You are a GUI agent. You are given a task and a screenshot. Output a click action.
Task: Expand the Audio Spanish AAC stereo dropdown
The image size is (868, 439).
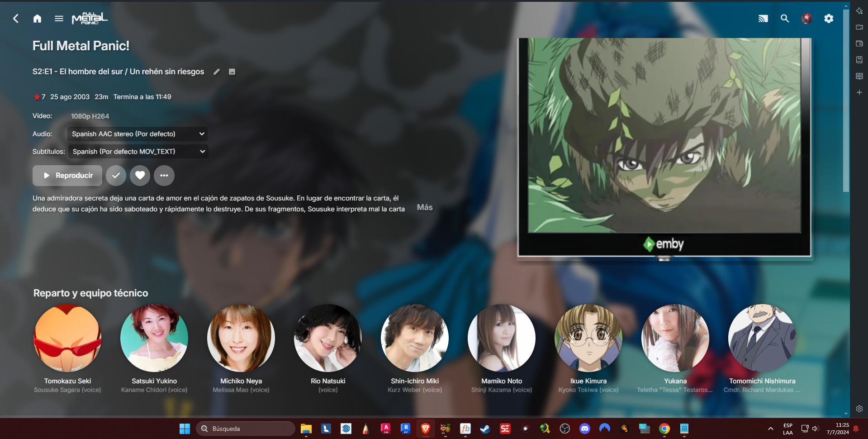138,134
